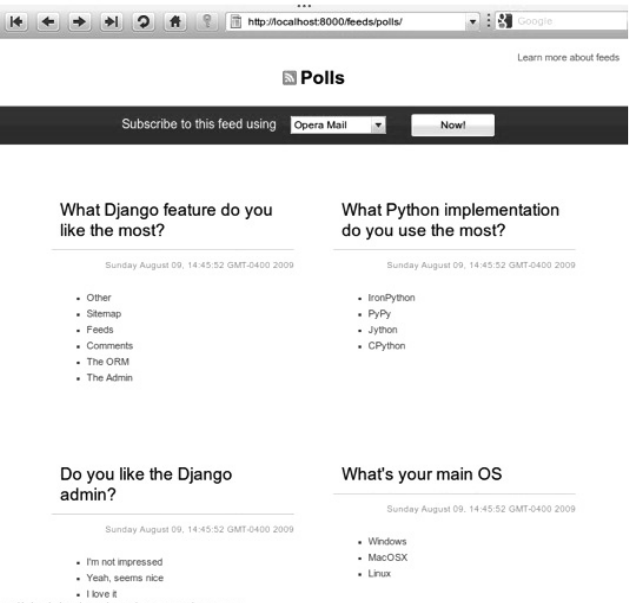The image size is (629, 603).
Task: Click 'I love it' list item
Action: 101,594
